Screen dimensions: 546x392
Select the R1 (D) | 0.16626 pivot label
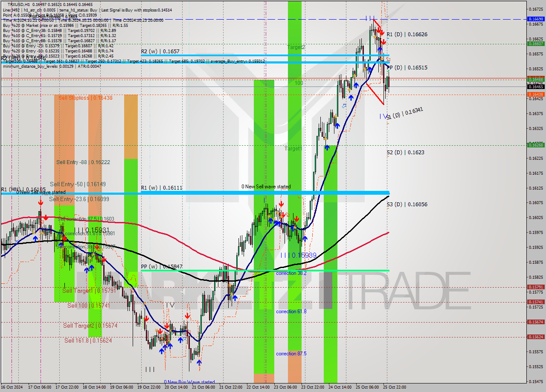click(407, 34)
